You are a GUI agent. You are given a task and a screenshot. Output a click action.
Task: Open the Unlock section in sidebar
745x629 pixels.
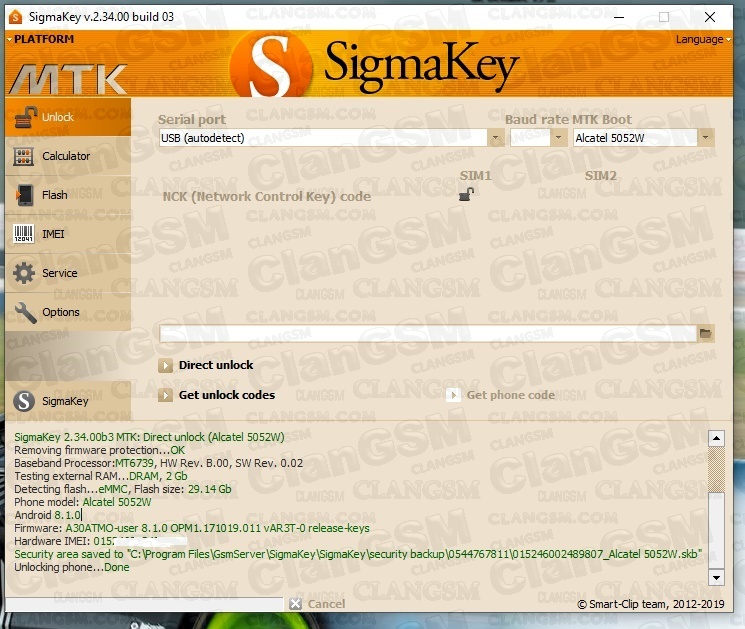68,117
